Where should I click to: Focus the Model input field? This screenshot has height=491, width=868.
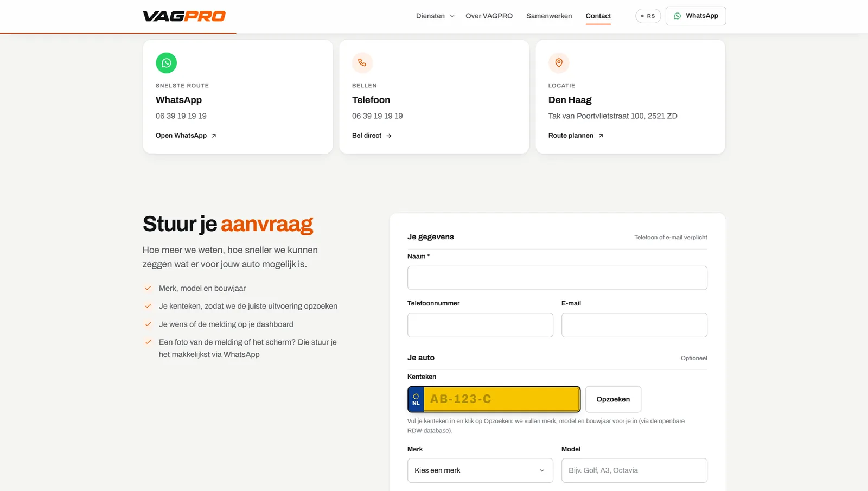(x=634, y=470)
